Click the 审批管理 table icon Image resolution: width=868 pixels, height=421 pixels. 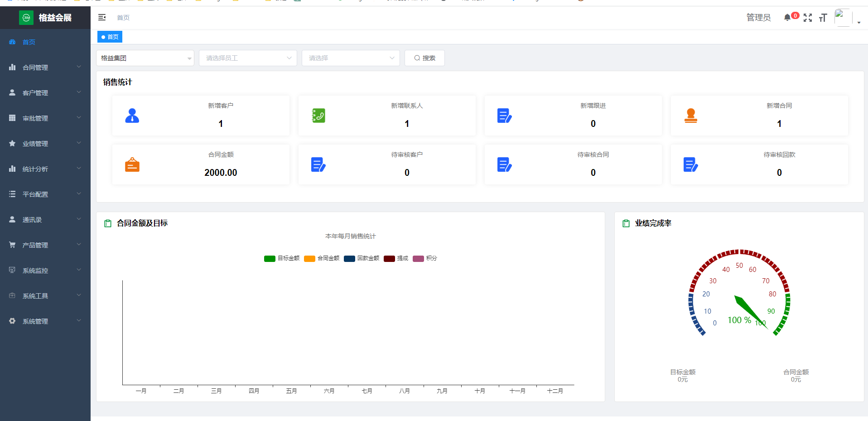point(12,118)
